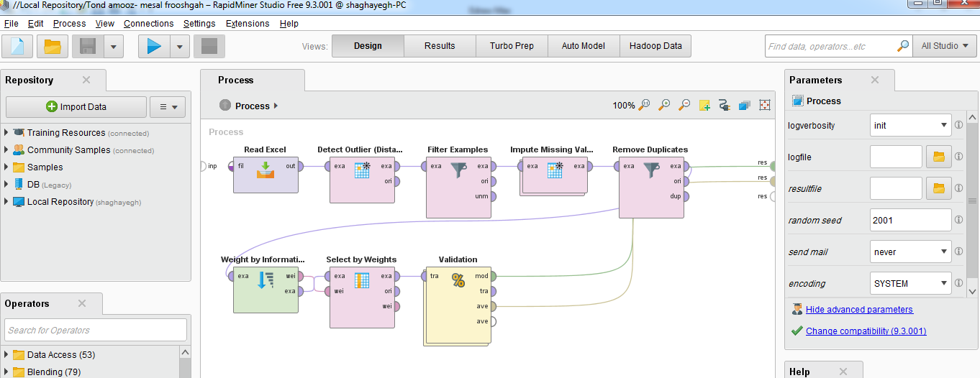980x378 pixels.
Task: Save the process with the floppy disk icon
Action: pyautogui.click(x=88, y=46)
